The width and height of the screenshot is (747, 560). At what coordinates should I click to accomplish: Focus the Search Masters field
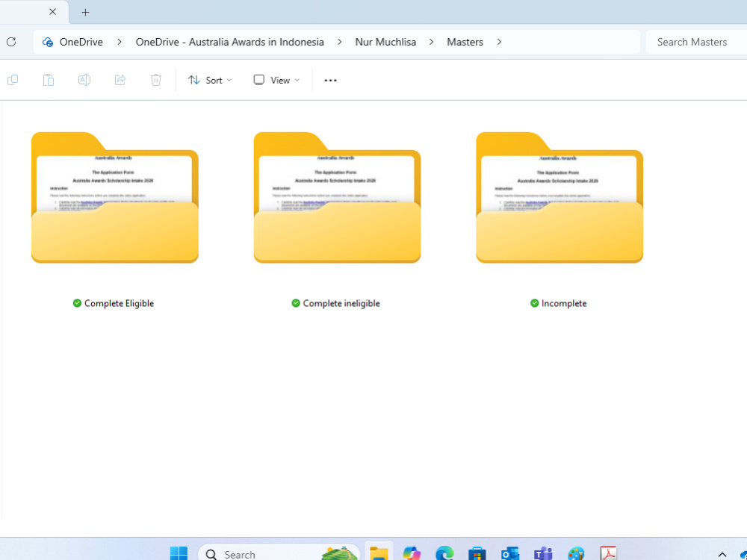tap(696, 42)
